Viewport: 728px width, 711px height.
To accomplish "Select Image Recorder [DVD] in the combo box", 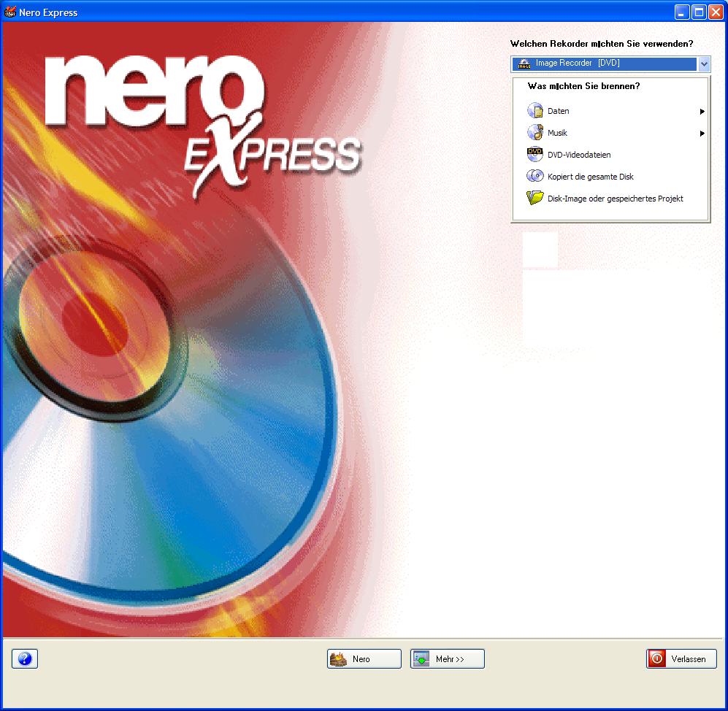I will coord(610,64).
